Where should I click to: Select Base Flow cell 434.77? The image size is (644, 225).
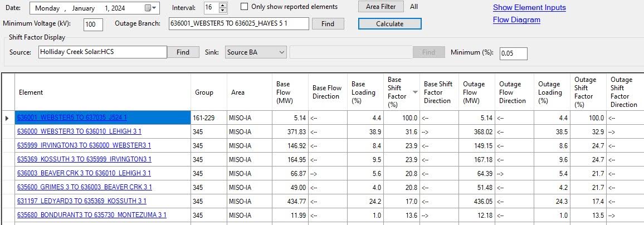(x=290, y=202)
